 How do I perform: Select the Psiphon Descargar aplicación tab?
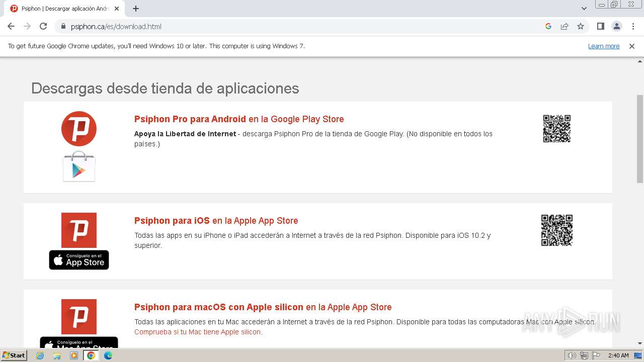pyautogui.click(x=64, y=9)
